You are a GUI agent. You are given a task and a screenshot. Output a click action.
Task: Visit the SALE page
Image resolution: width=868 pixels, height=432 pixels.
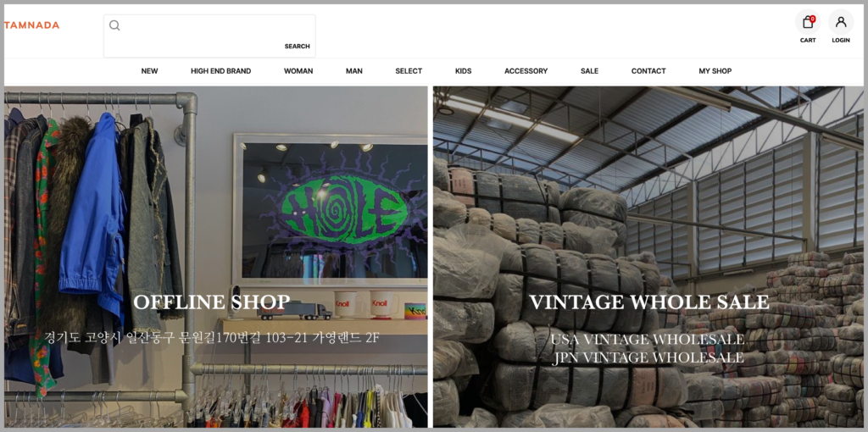click(x=590, y=71)
